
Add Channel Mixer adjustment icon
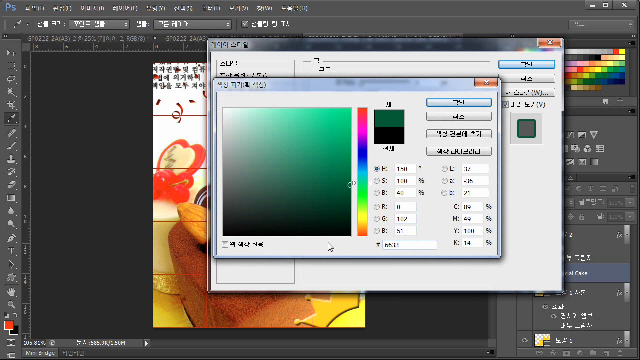tap(587, 149)
